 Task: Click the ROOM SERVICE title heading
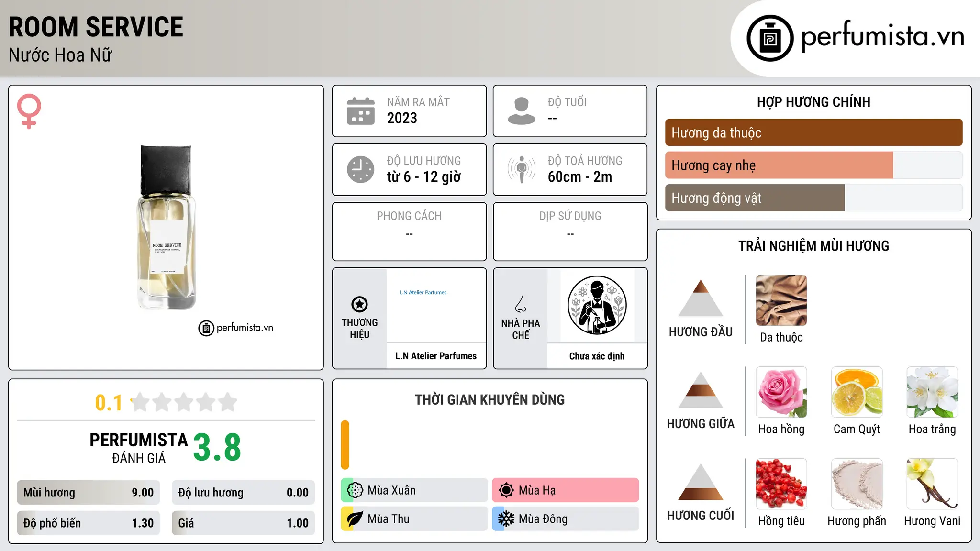click(96, 27)
